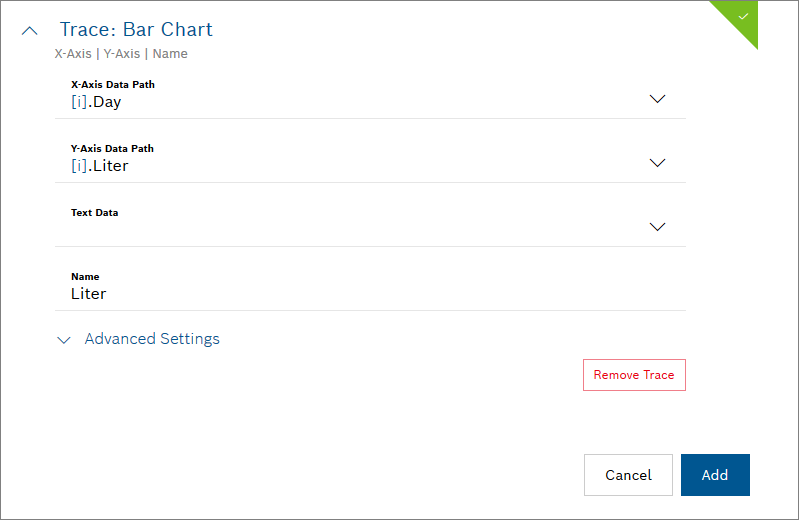Click the X-Axis Data Path label

pyautogui.click(x=112, y=85)
